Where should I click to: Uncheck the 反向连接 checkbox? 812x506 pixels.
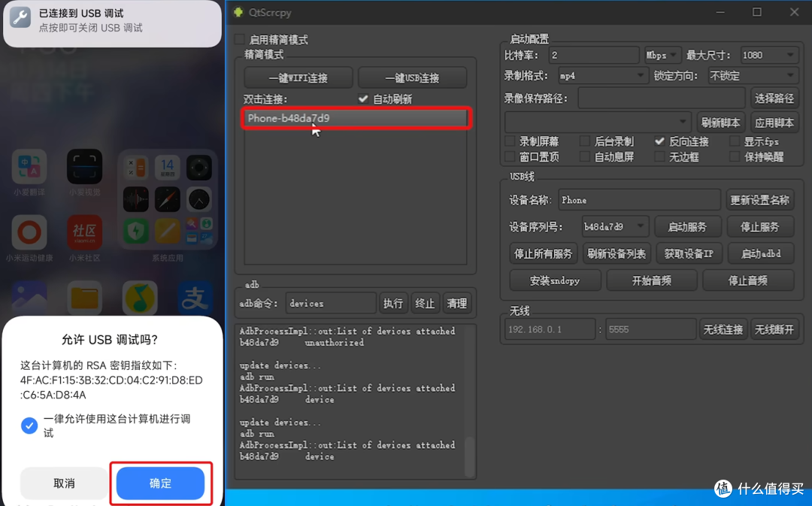[660, 141]
